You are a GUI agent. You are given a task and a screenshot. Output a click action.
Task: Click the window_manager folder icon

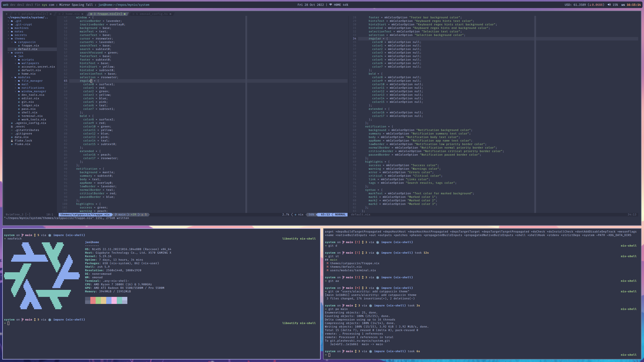pyautogui.click(x=19, y=92)
